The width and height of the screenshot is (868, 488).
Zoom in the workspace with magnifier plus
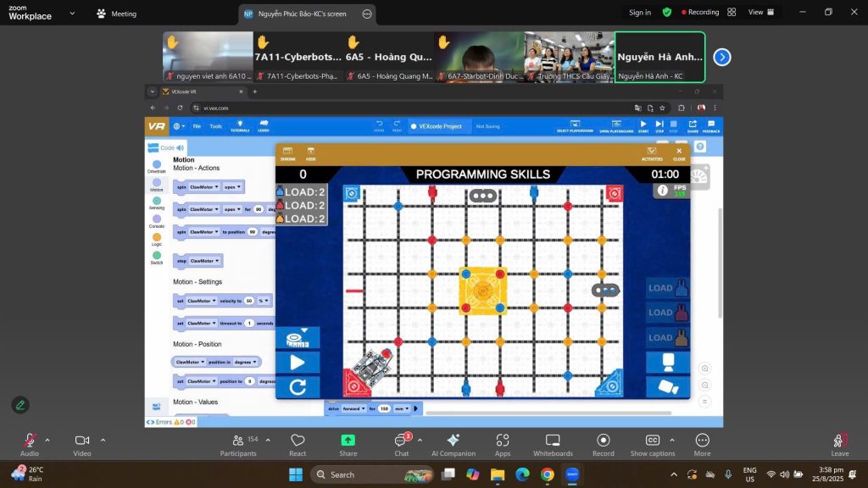(704, 369)
